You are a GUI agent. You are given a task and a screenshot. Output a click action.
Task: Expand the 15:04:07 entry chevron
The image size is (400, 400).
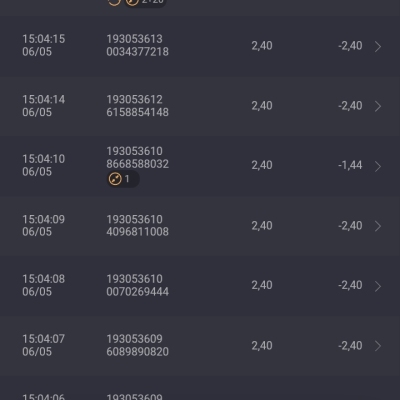pos(378,346)
